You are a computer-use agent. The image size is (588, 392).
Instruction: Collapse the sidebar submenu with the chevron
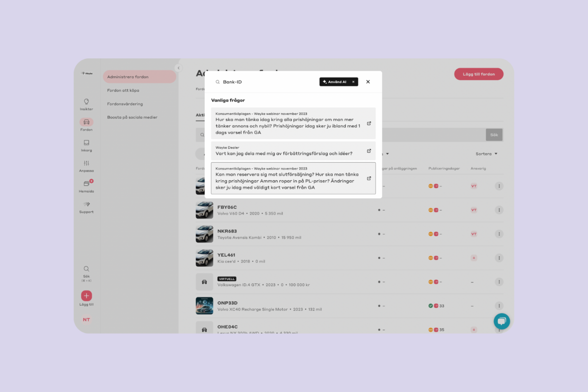[178, 68]
